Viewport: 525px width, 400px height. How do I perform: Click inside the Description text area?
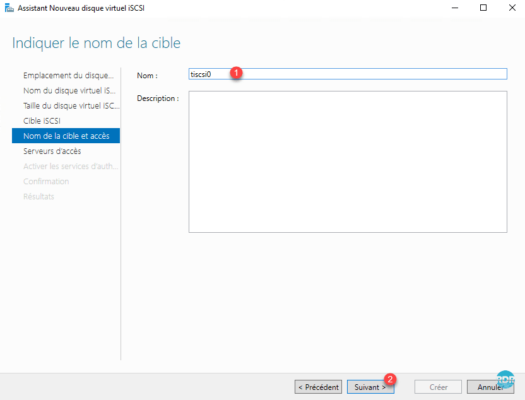point(348,162)
